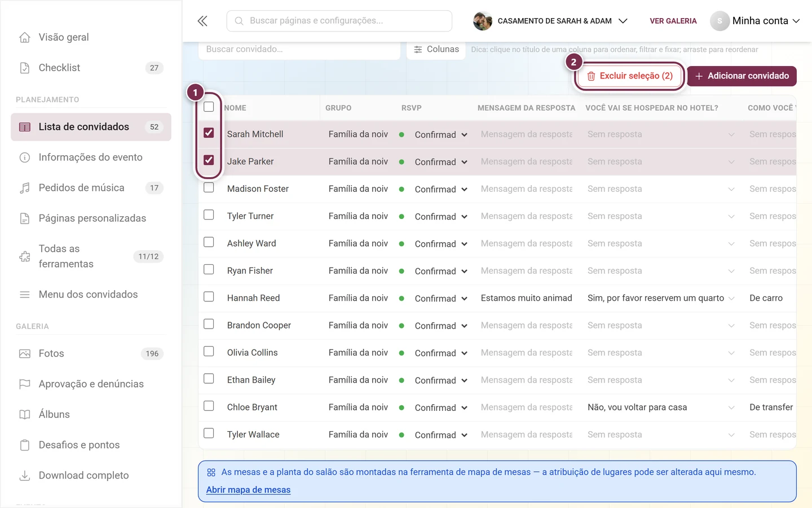Open Visão geral home icon
Viewport: 812px width, 508px height.
tap(25, 37)
